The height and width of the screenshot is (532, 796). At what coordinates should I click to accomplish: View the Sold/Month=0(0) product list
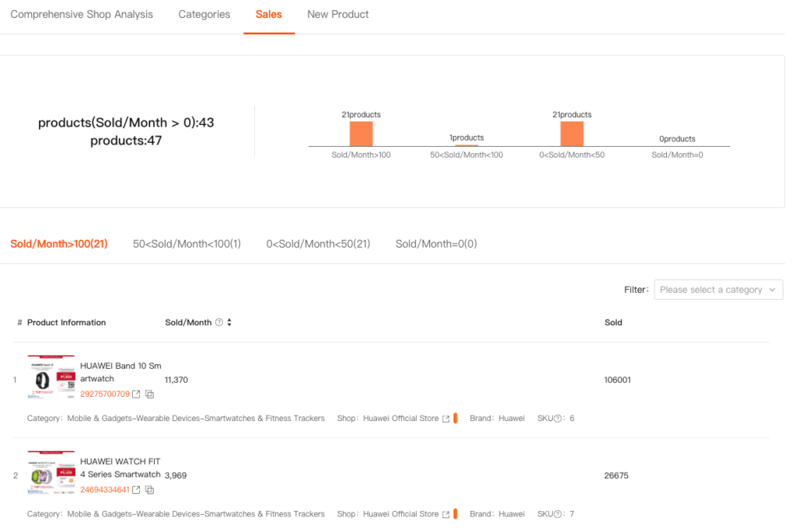click(436, 244)
